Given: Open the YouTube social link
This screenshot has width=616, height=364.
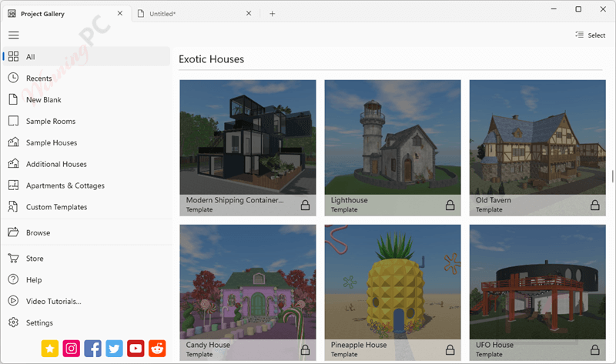Looking at the screenshot, I should click(x=136, y=349).
